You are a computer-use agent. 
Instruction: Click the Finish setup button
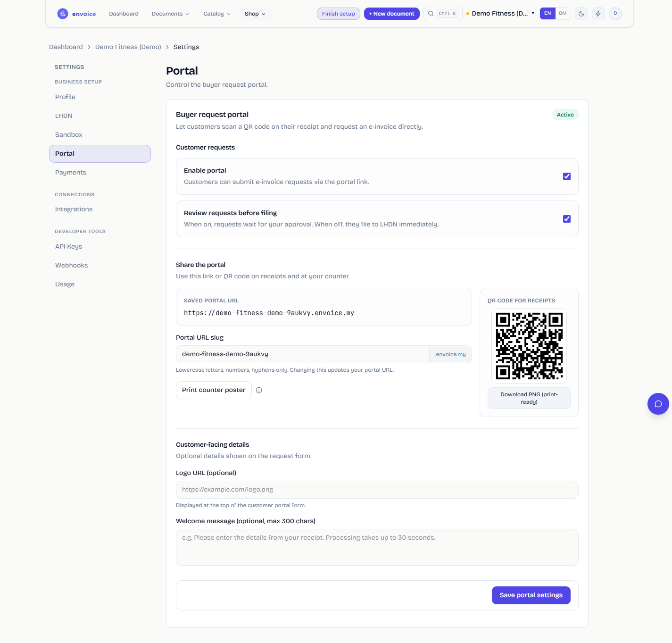[x=339, y=14]
